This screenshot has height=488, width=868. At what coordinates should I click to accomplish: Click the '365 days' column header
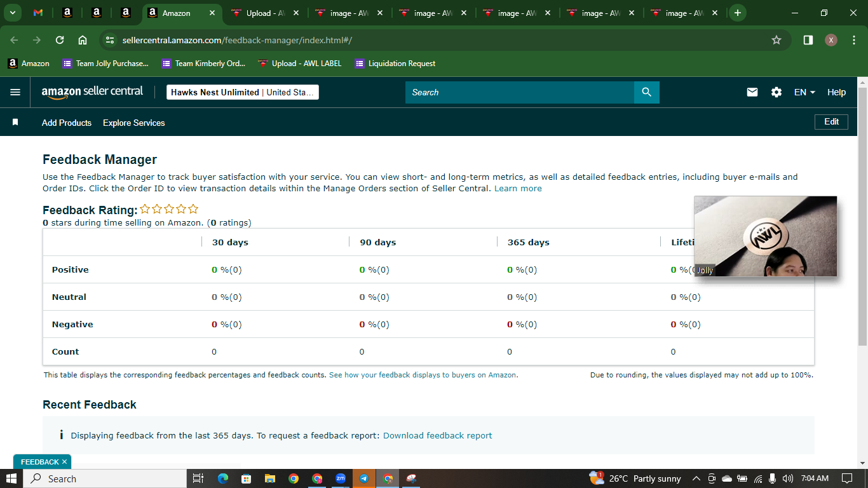529,242
